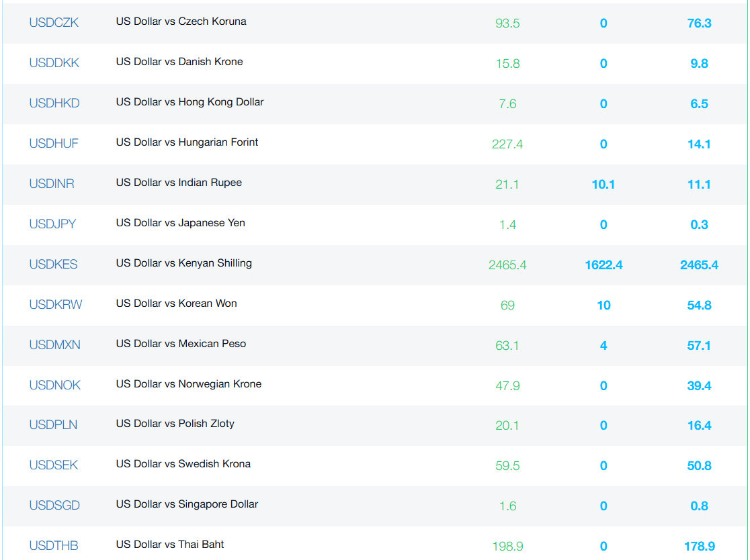The image size is (750, 560).
Task: Open the USDINR symbol link
Action: (x=51, y=184)
